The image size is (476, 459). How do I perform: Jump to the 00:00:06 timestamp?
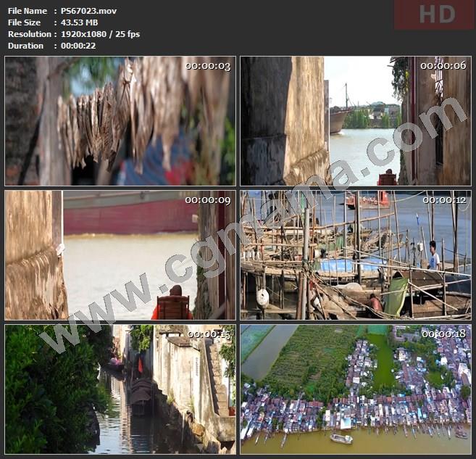point(443,66)
